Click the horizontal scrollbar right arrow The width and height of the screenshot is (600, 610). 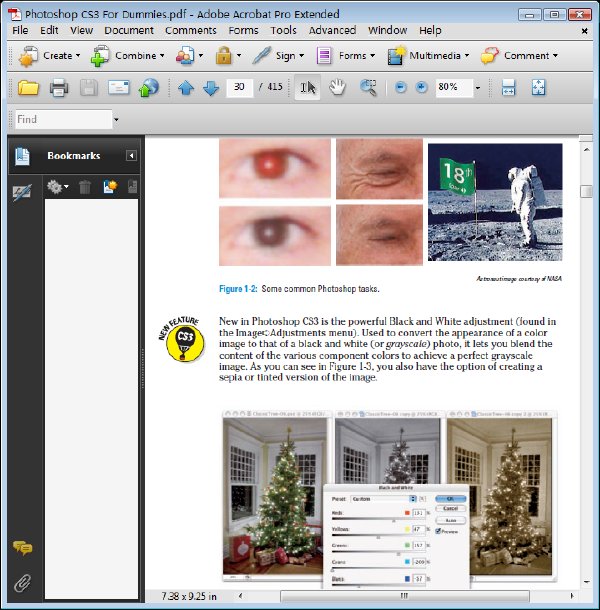[572, 596]
